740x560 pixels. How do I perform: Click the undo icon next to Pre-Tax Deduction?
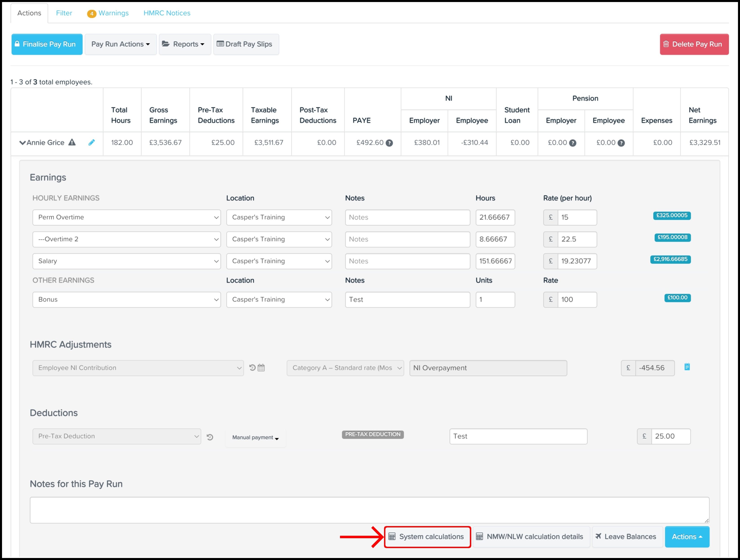coord(210,437)
